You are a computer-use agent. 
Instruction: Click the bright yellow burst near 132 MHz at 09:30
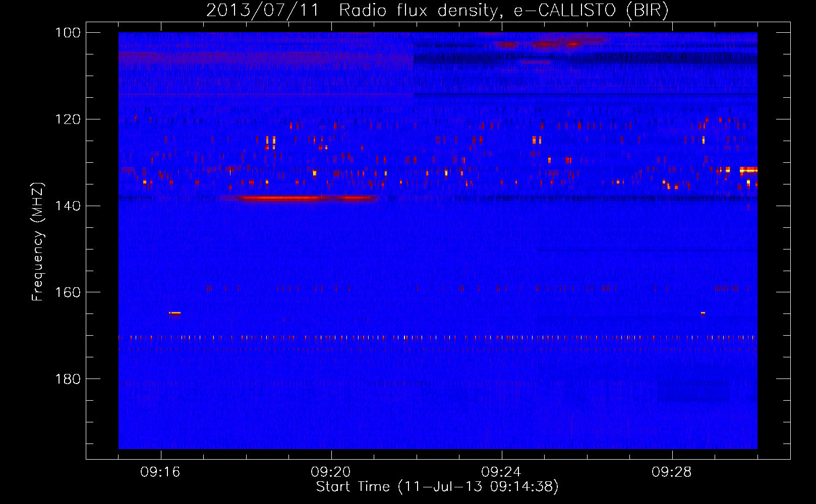point(748,170)
